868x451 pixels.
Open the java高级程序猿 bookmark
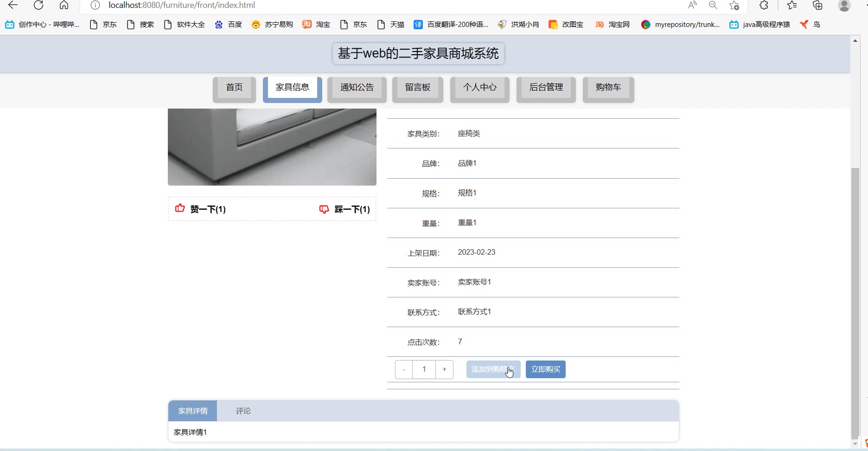pos(759,25)
